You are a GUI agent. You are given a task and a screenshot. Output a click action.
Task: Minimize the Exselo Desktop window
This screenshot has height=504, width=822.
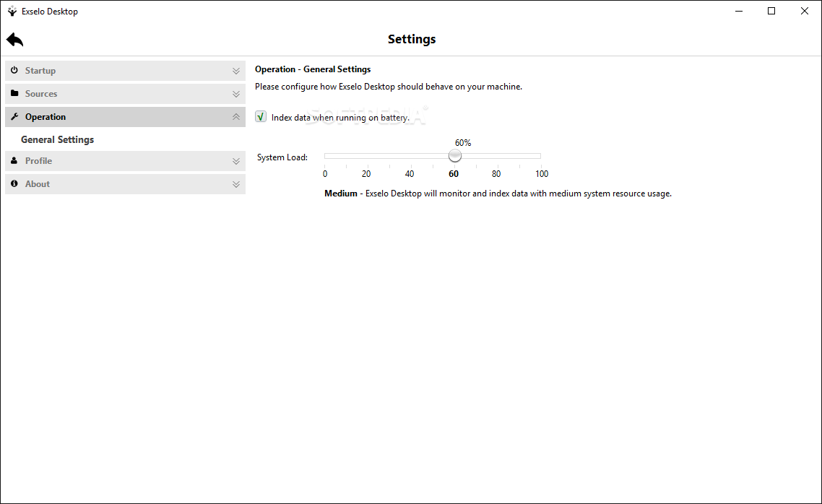click(x=739, y=11)
